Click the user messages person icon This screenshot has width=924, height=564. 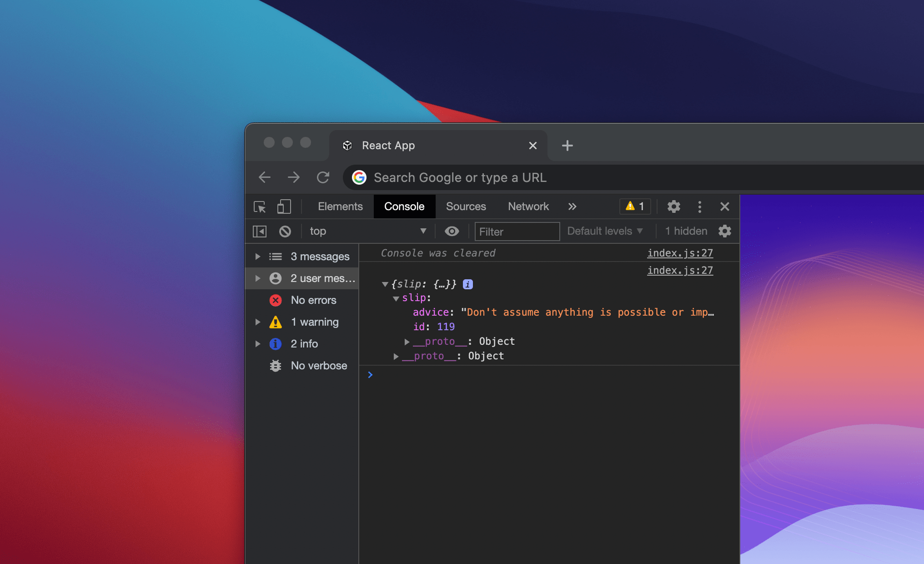[276, 278]
